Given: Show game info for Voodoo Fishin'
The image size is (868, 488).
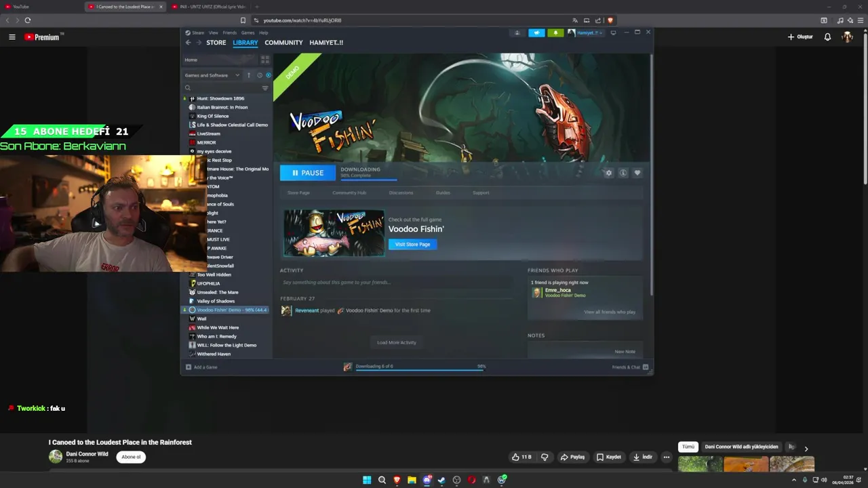Looking at the screenshot, I should click(623, 173).
